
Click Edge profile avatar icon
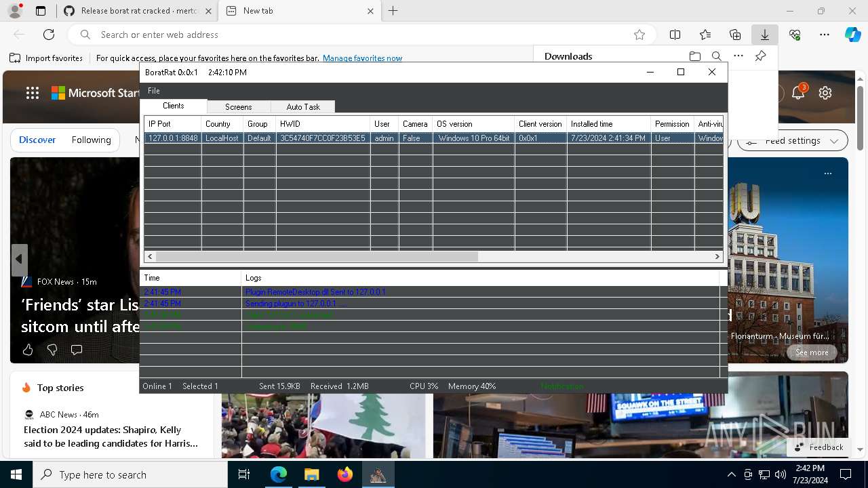[15, 11]
